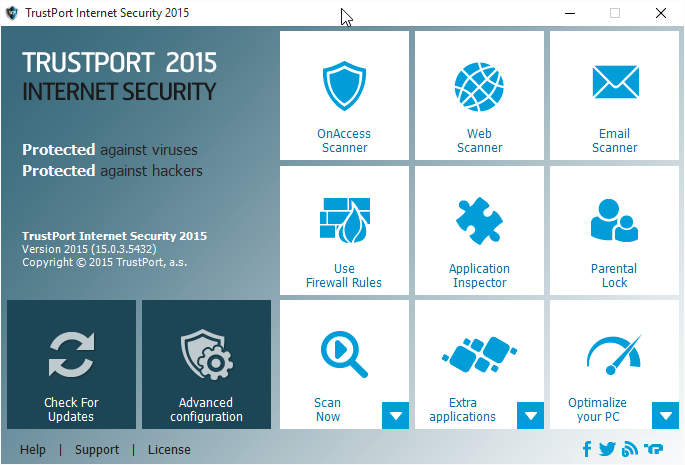The width and height of the screenshot is (685, 465).
Task: Expand the Optimalize your PC dropdown arrow
Action: [665, 416]
